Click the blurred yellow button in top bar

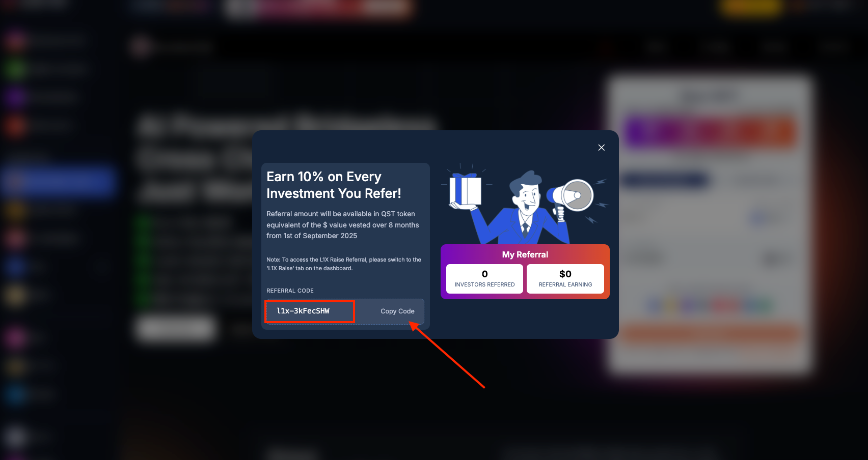(750, 7)
